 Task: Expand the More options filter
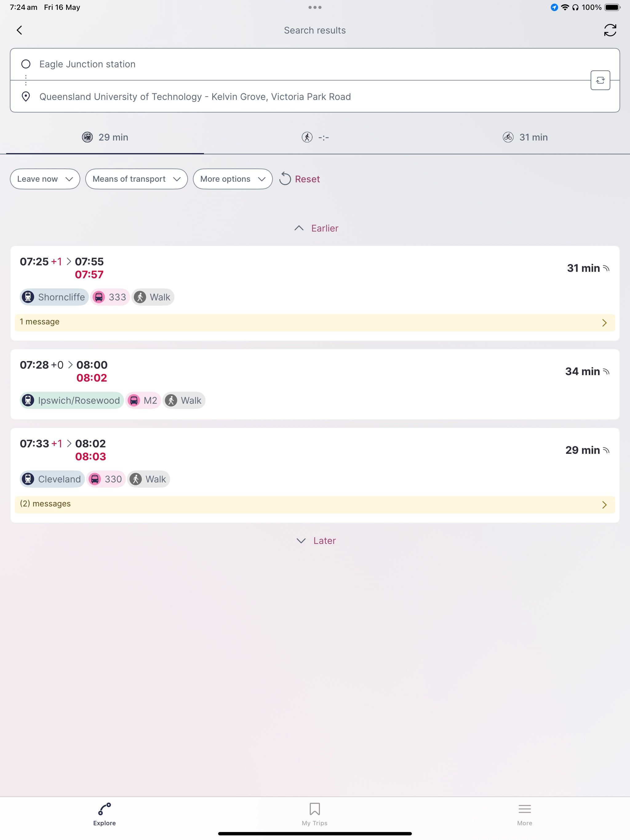point(232,179)
